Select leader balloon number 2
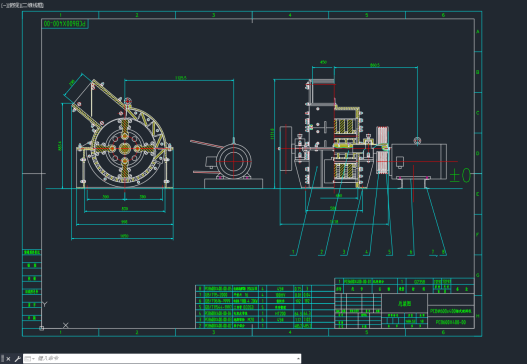This screenshot has width=527, height=364. (x=322, y=252)
